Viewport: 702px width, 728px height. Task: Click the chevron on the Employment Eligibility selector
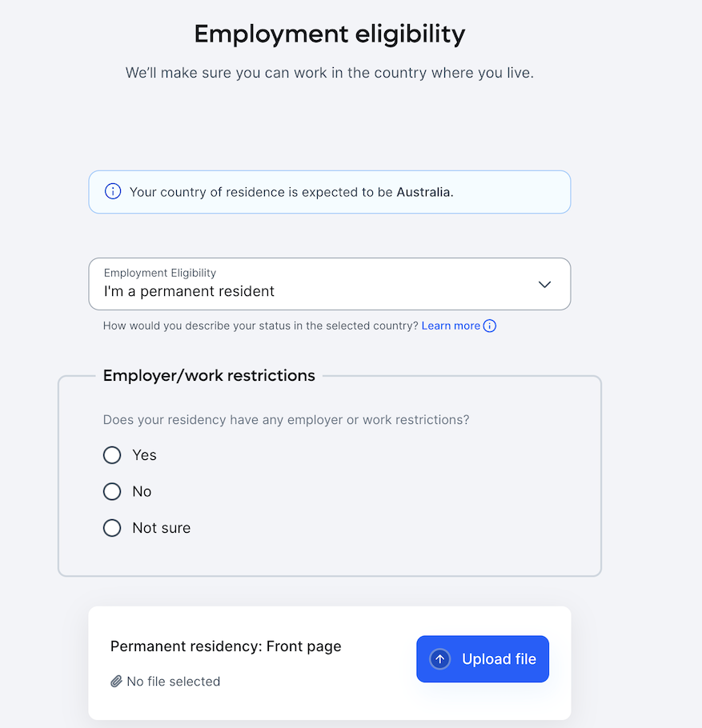pyautogui.click(x=545, y=284)
